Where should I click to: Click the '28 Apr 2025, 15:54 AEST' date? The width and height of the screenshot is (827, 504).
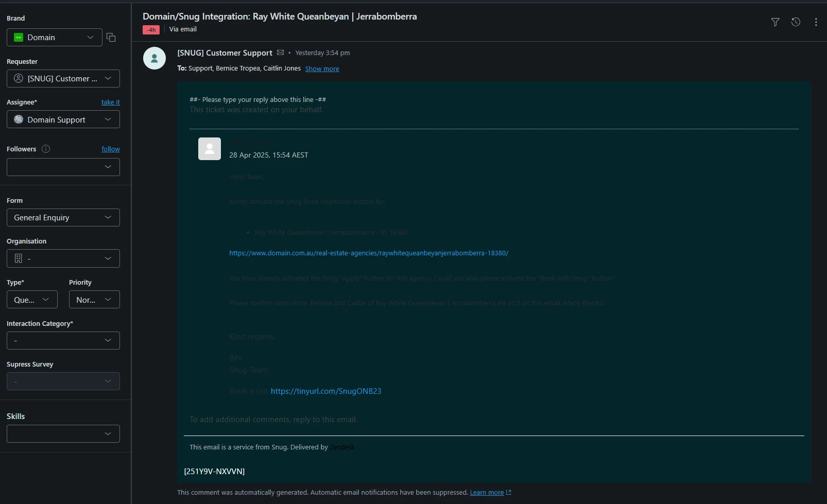[269, 155]
